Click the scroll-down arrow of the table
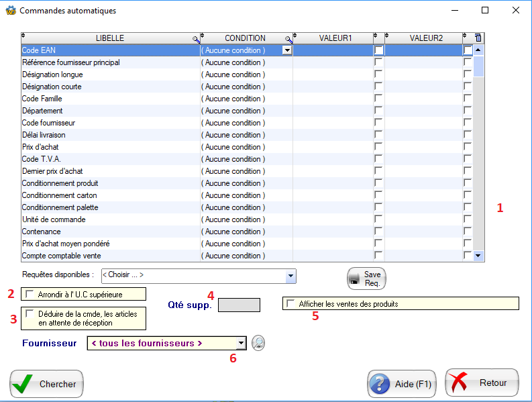 [x=478, y=256]
